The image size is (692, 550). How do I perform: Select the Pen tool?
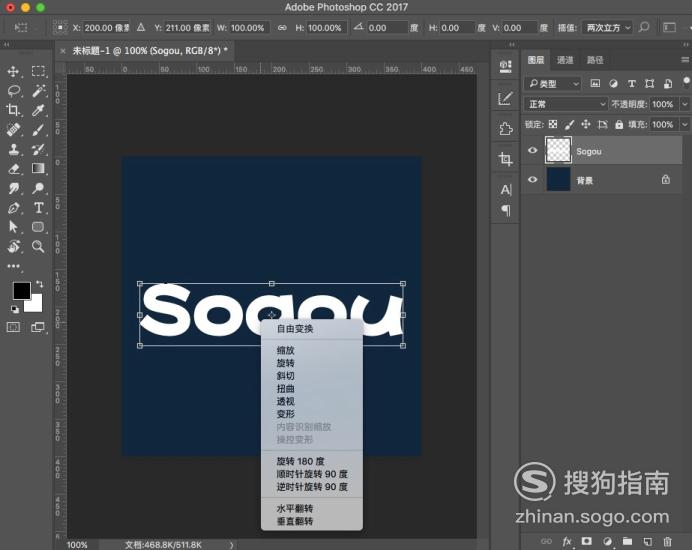(x=13, y=207)
